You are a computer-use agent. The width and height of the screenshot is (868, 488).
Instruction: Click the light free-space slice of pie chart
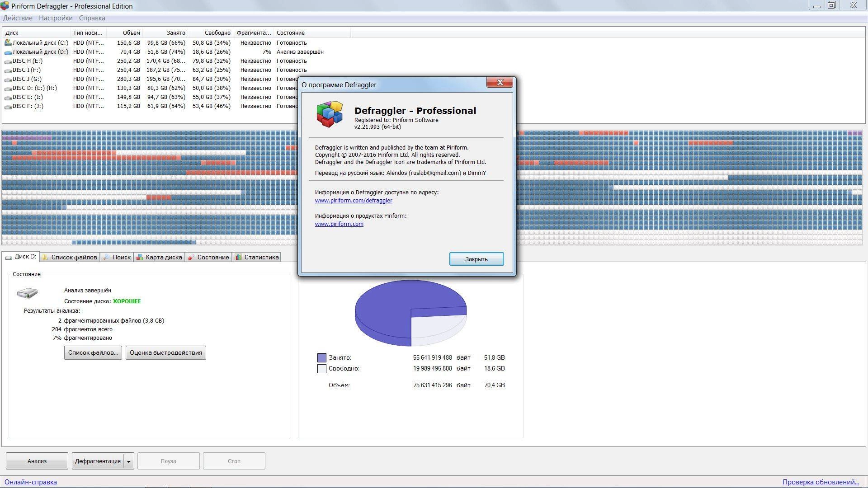point(436,329)
